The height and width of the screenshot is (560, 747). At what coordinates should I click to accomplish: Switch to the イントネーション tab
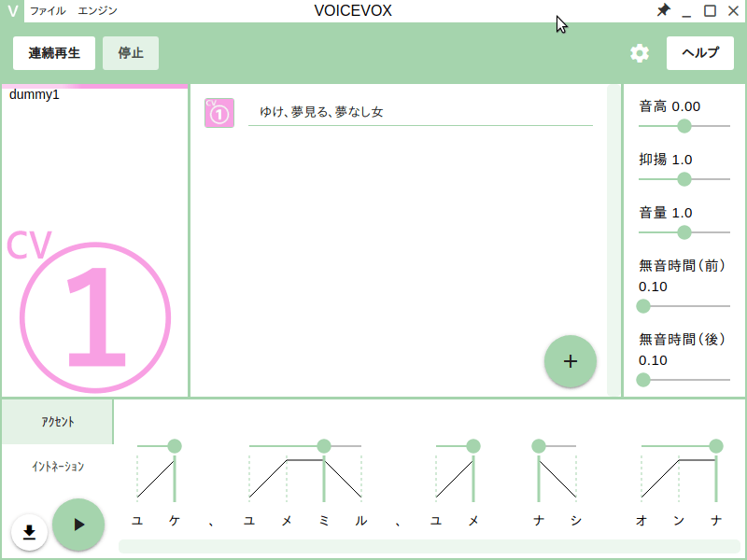(x=57, y=466)
